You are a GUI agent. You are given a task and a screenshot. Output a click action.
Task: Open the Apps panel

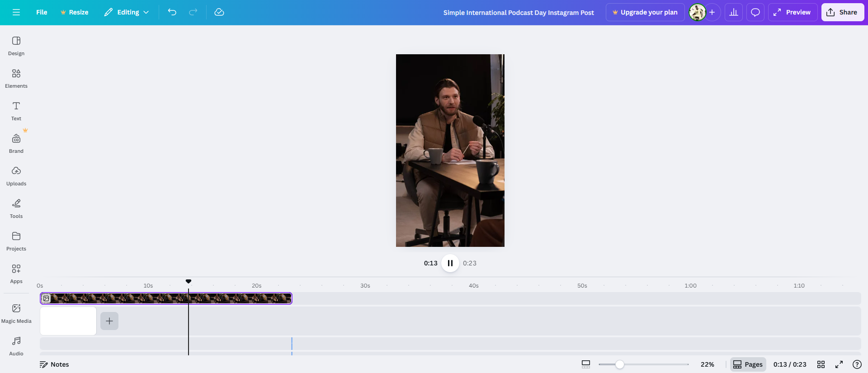(x=16, y=274)
